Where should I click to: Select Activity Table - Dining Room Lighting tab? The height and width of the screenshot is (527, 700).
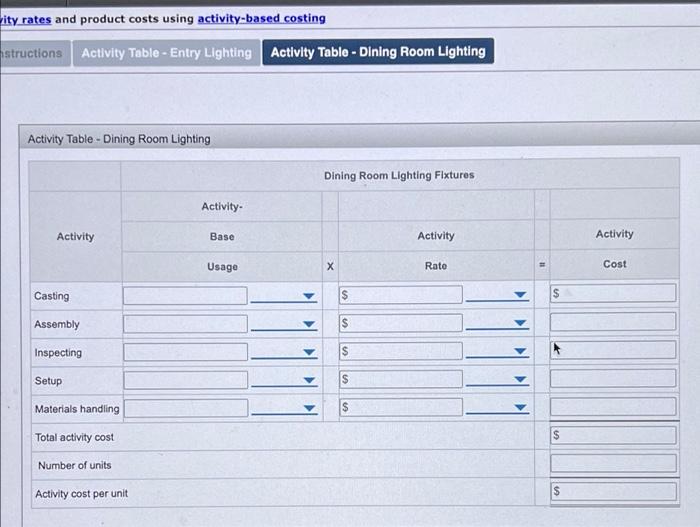378,52
